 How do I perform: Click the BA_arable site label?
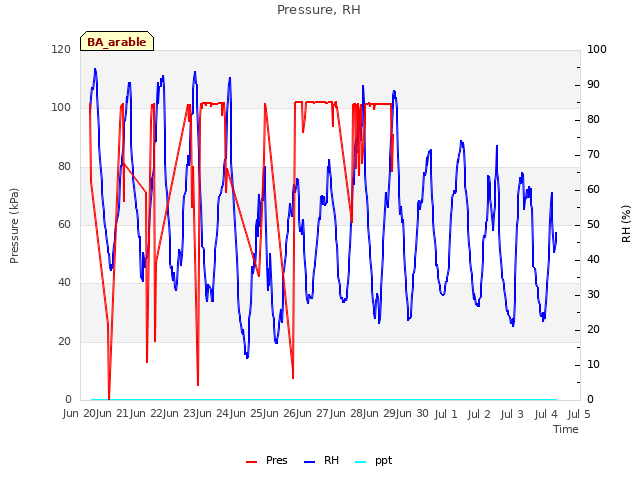[x=117, y=41]
